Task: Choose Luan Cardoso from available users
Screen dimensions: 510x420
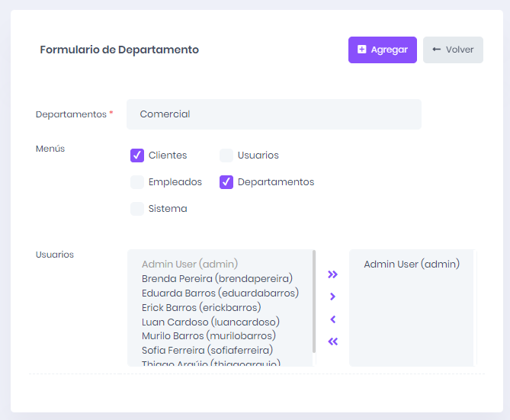Action: [210, 322]
